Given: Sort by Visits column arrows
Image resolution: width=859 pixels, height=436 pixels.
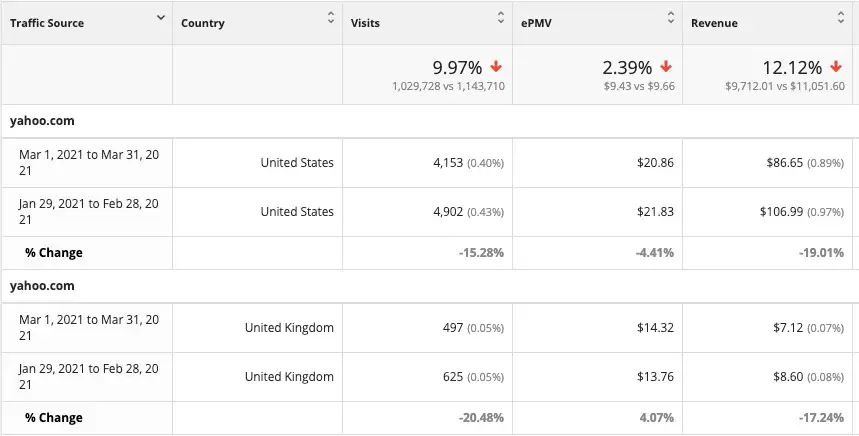Looking at the screenshot, I should (501, 18).
